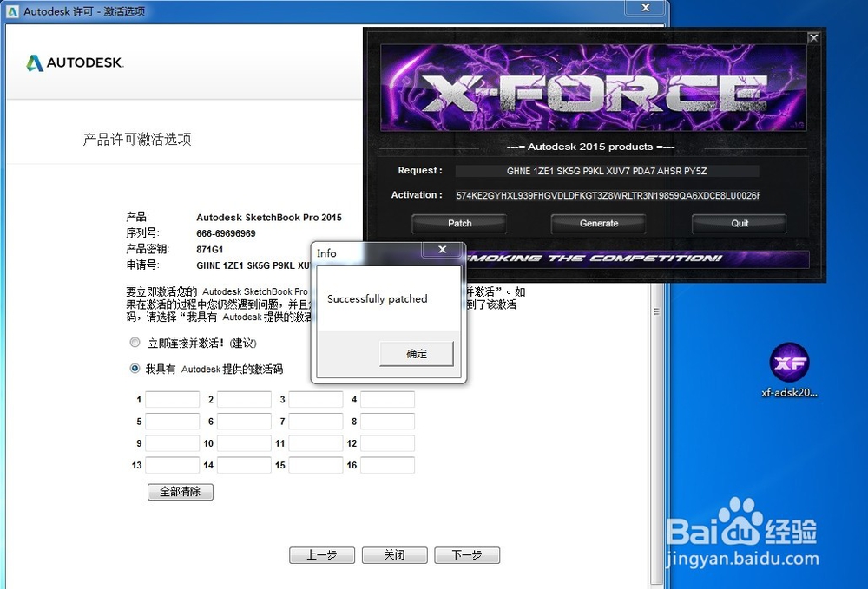Screen dimensions: 868x589
Task: Click activation code box 7
Action: pos(316,422)
